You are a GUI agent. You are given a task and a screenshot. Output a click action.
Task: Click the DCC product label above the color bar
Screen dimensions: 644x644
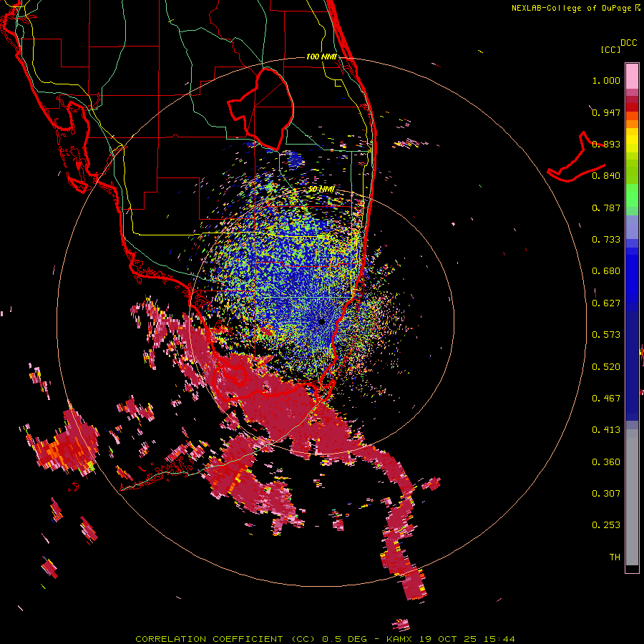pos(629,43)
